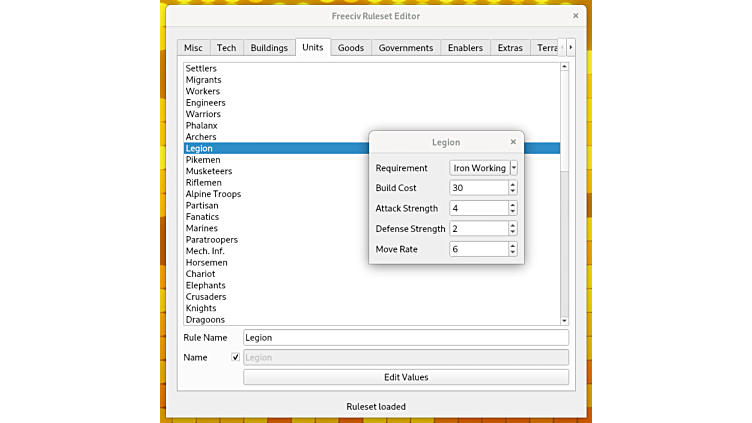Select Knights from the unit list
The image size is (752, 423).
(x=201, y=308)
